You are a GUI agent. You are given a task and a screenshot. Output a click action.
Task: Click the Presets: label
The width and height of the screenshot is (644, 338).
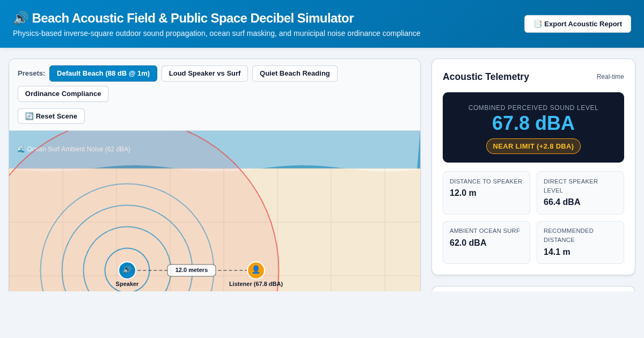coord(32,74)
